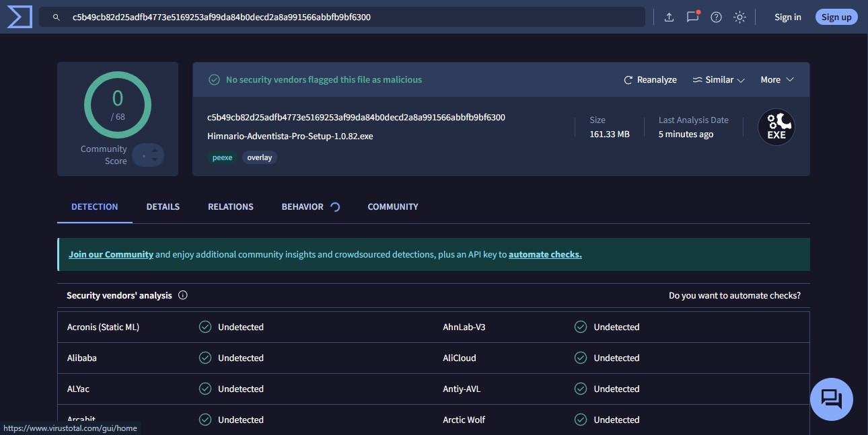Click the VirusTotal sigma logo

click(x=20, y=17)
